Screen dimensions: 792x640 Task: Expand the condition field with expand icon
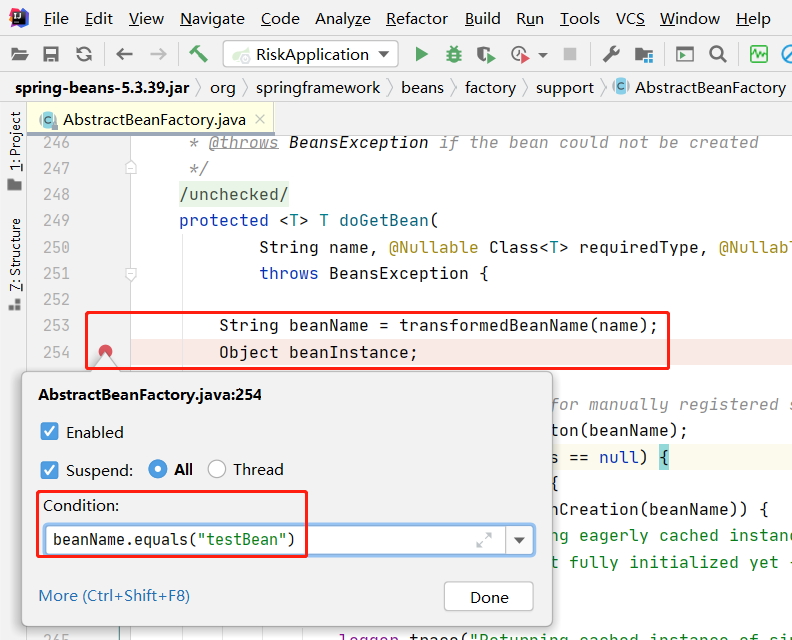tap(484, 540)
